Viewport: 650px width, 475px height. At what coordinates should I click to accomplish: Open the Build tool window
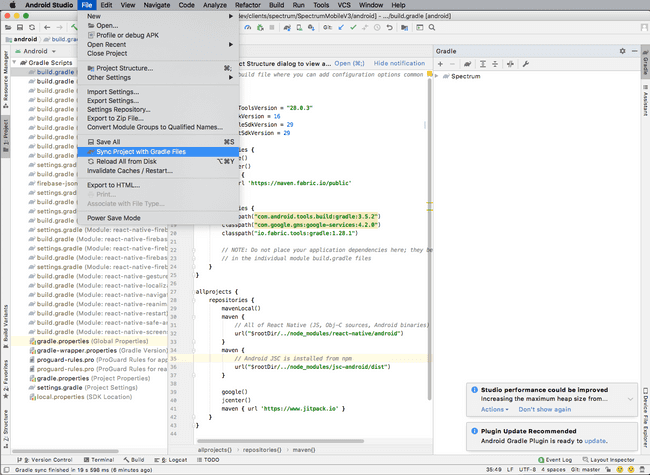(133, 460)
